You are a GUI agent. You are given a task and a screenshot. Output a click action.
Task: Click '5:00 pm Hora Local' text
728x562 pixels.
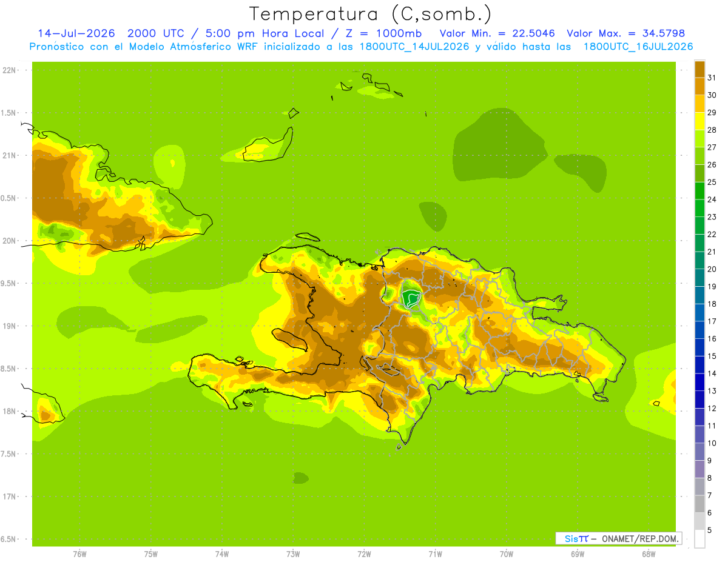tap(265, 33)
